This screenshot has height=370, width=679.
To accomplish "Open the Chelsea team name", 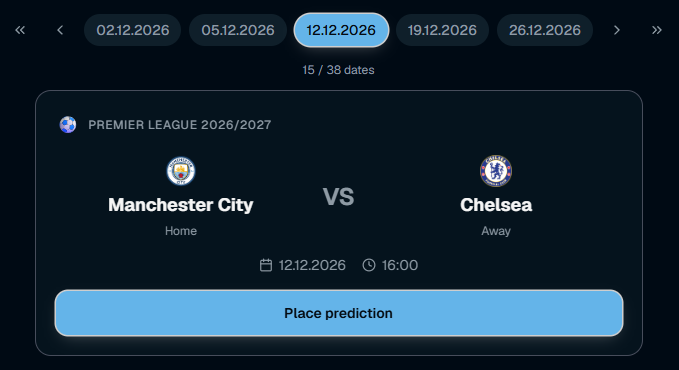I will (x=496, y=205).
